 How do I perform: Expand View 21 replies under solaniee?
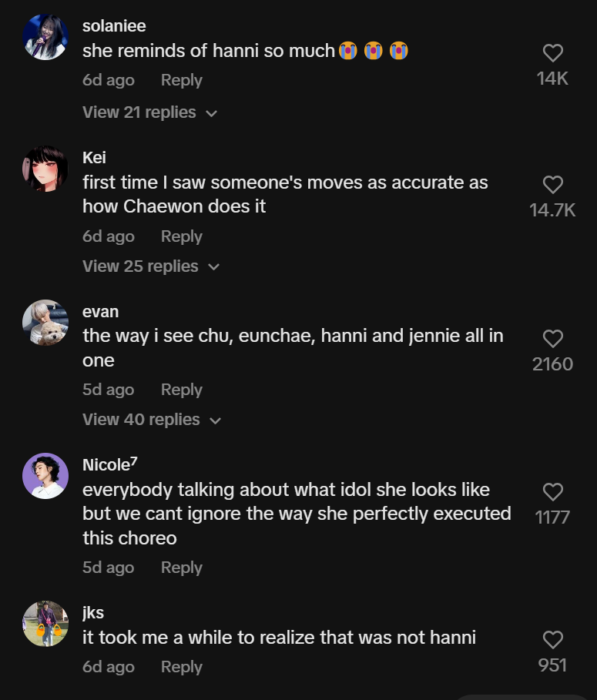[x=149, y=112]
